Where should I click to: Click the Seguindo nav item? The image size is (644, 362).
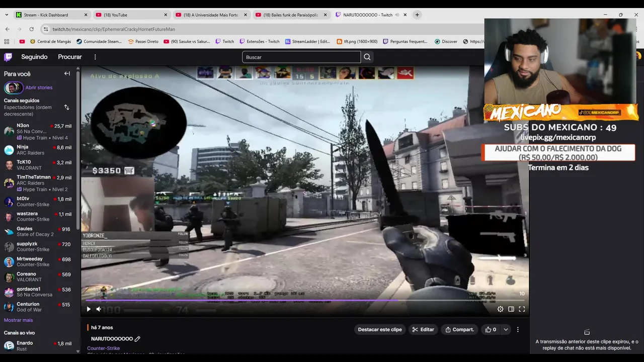[34, 57]
